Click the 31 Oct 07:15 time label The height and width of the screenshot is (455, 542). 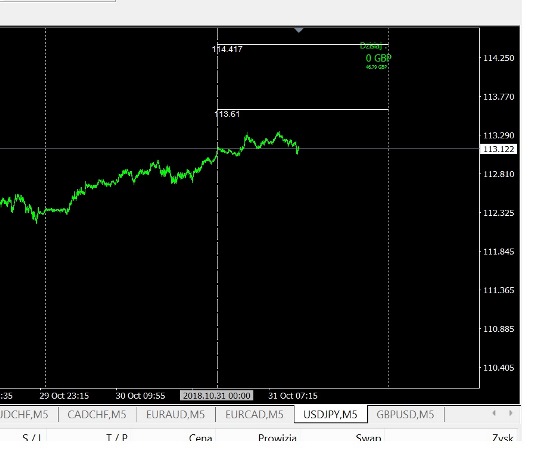[293, 396]
